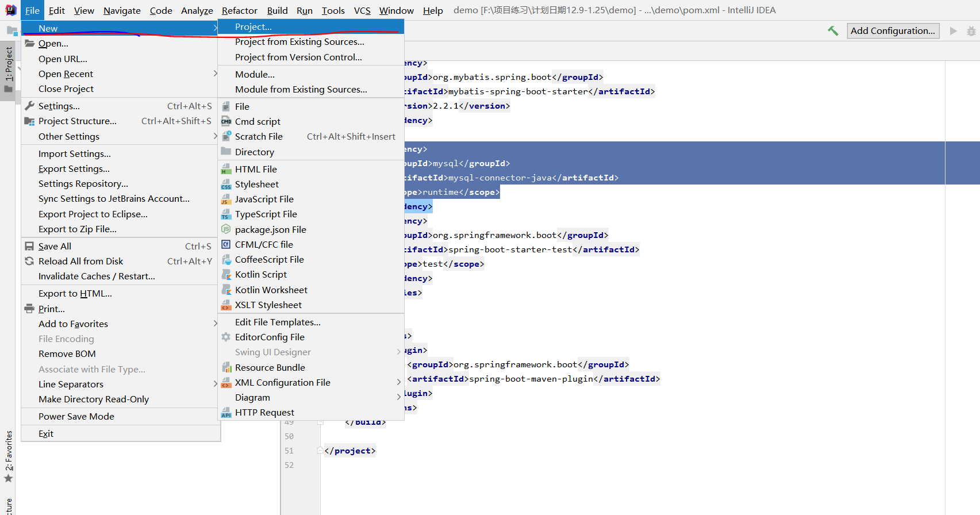Click the package.json File icon
This screenshot has height=515, width=980.
[x=226, y=229]
